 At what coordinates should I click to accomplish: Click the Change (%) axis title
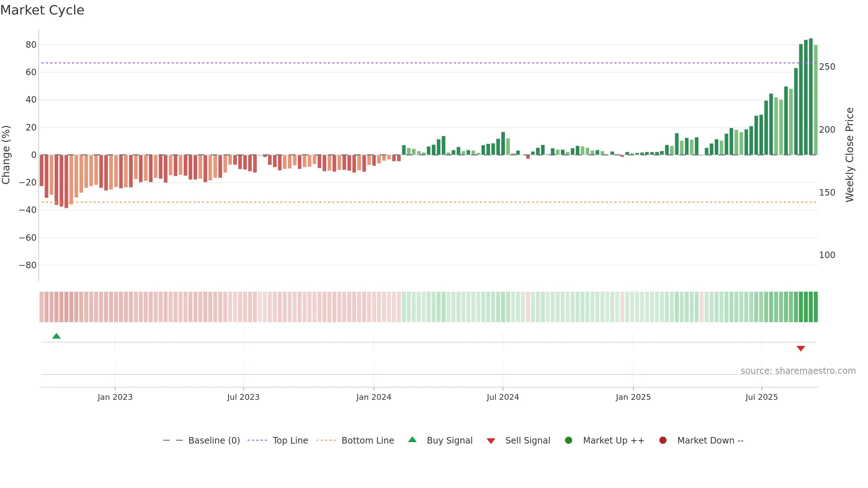[6, 155]
